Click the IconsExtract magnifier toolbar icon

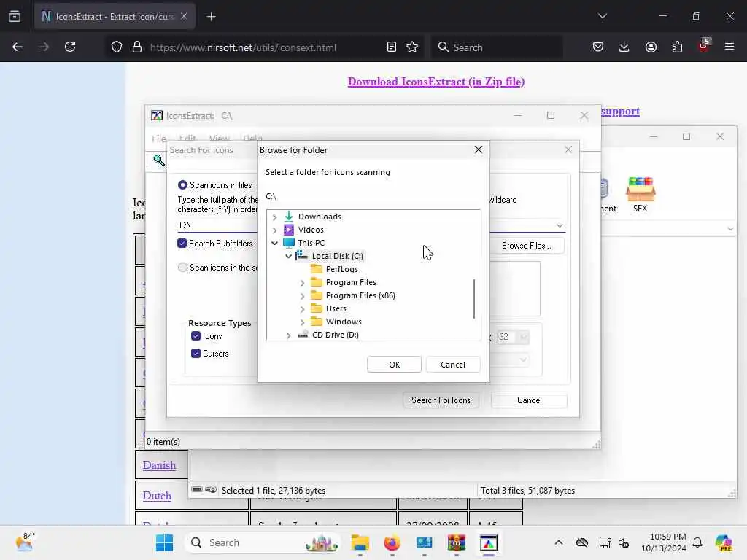click(x=158, y=160)
